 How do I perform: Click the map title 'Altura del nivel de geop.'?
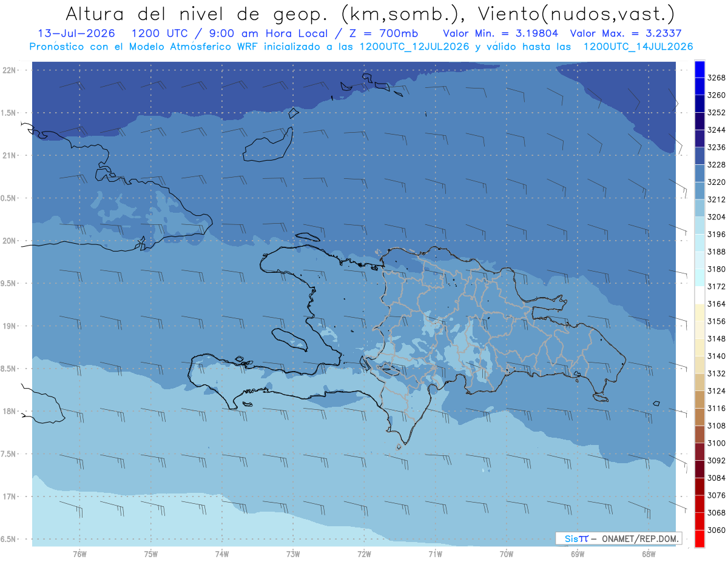[199, 13]
